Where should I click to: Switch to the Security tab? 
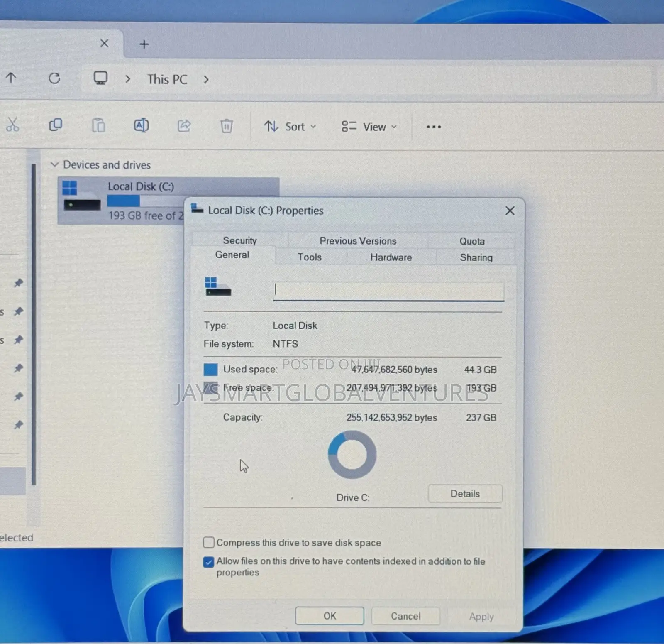tap(240, 240)
